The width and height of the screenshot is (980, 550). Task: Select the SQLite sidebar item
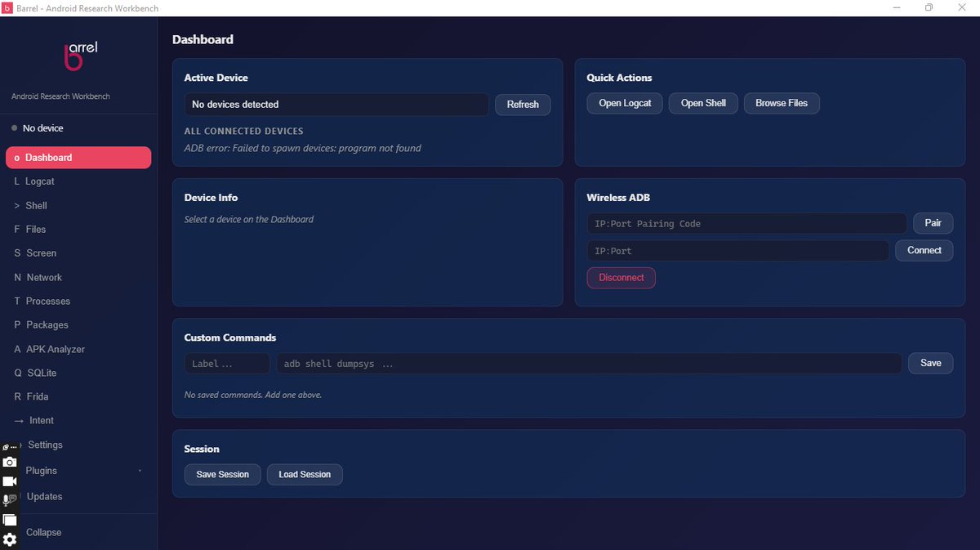78,373
